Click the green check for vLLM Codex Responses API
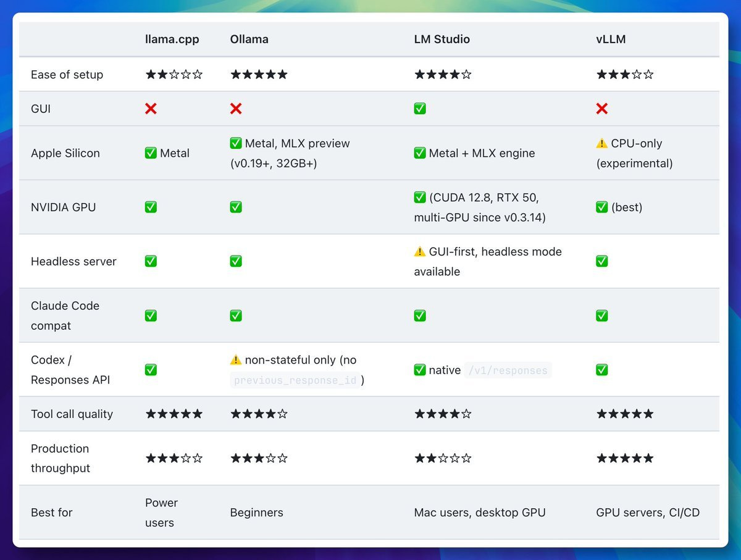Screen dimensions: 741x560 [x=602, y=370]
